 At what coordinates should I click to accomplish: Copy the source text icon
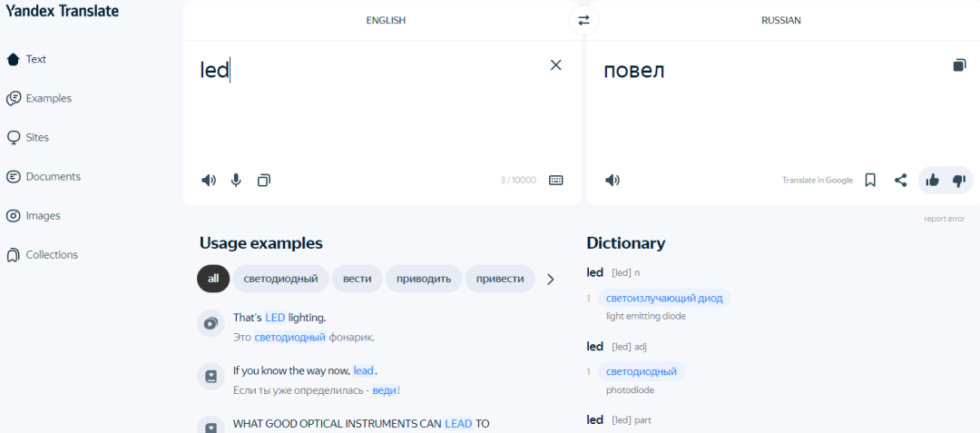pos(264,181)
